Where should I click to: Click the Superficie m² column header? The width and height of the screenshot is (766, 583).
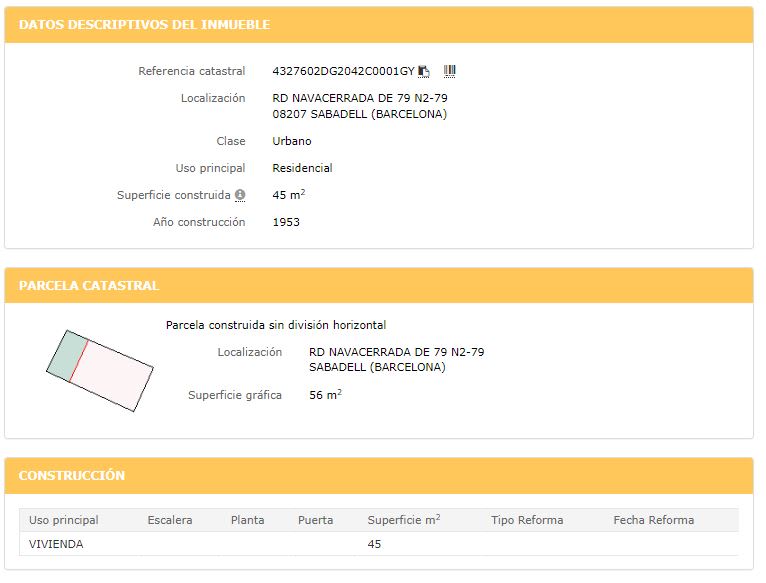coord(404,520)
